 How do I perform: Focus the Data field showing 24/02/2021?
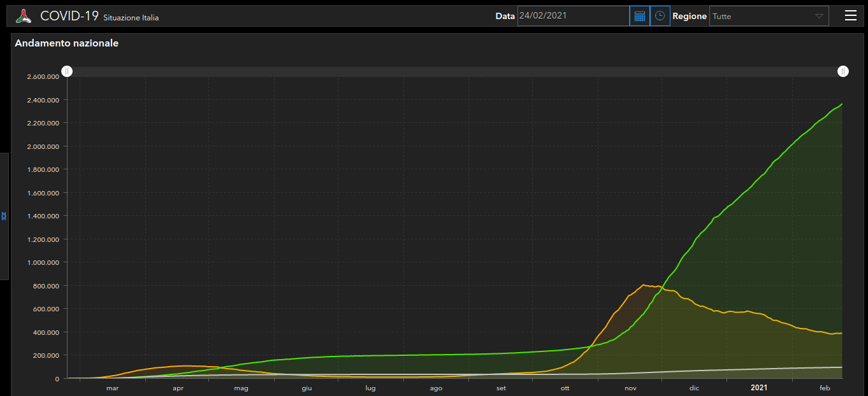click(x=574, y=16)
